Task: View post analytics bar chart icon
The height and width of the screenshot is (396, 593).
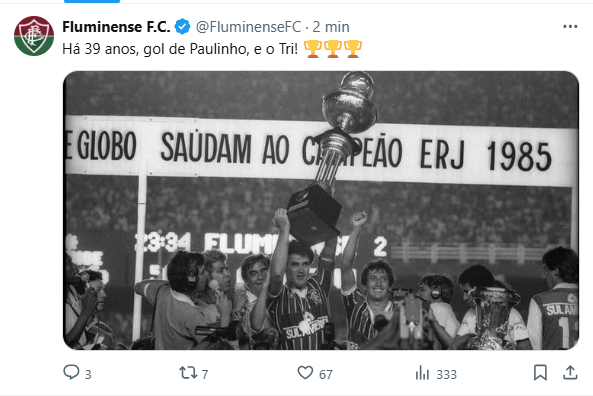Action: point(422,373)
